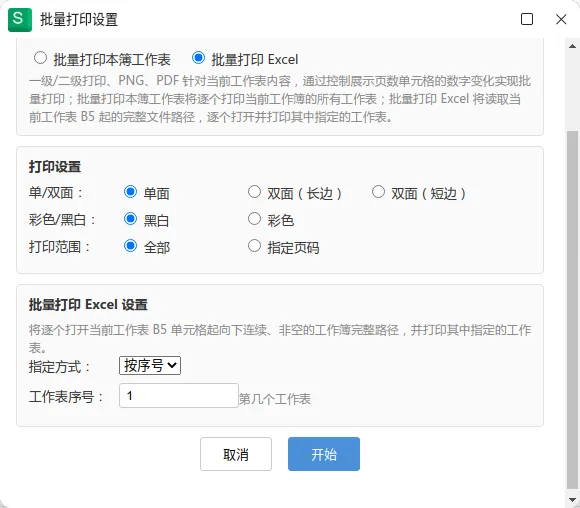Click the scrollbar track above the thumb
The height and width of the screenshot is (508, 580).
pyautogui.click(x=572, y=92)
